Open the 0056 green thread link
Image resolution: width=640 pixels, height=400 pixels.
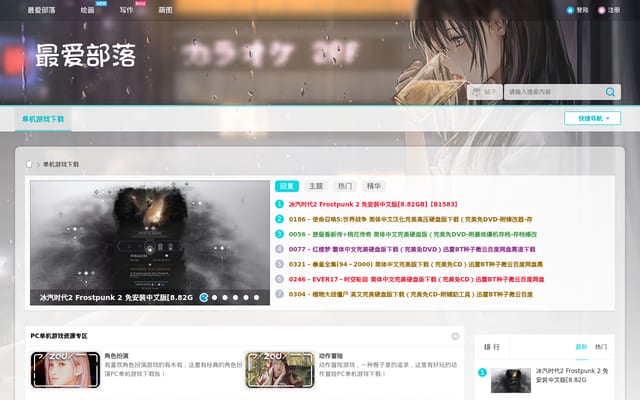coord(413,234)
